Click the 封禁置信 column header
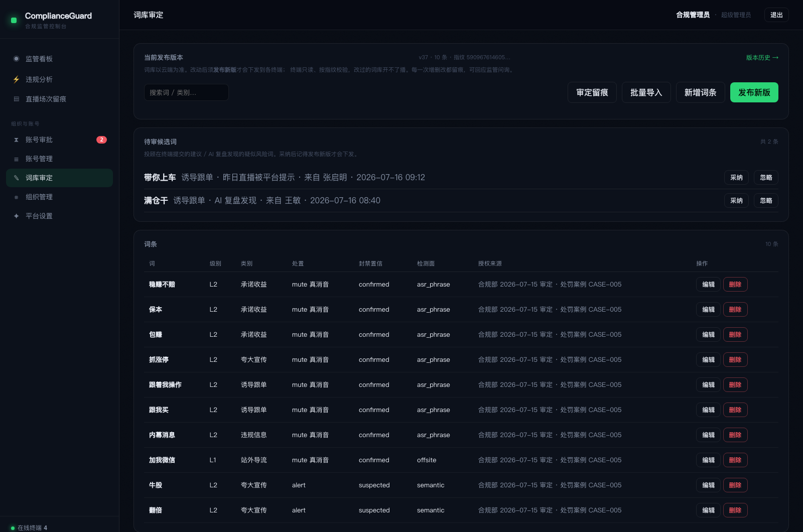Screen dimensions: 803x532 point(370,263)
